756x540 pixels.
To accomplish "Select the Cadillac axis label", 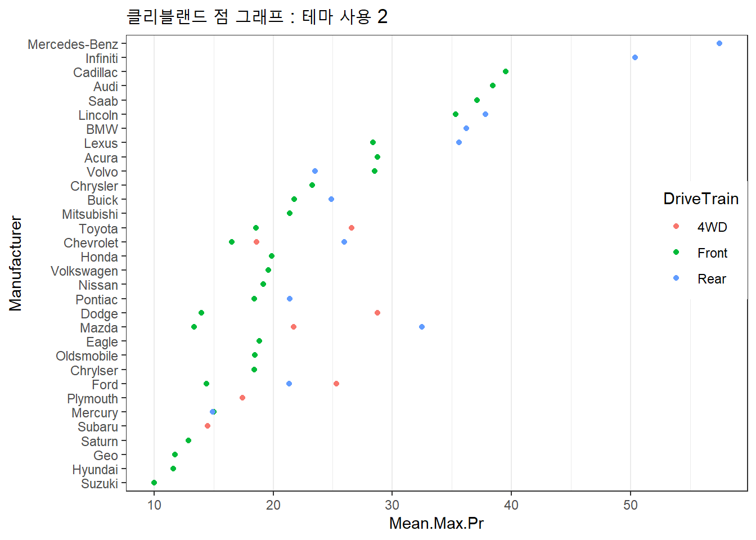I will [x=96, y=73].
